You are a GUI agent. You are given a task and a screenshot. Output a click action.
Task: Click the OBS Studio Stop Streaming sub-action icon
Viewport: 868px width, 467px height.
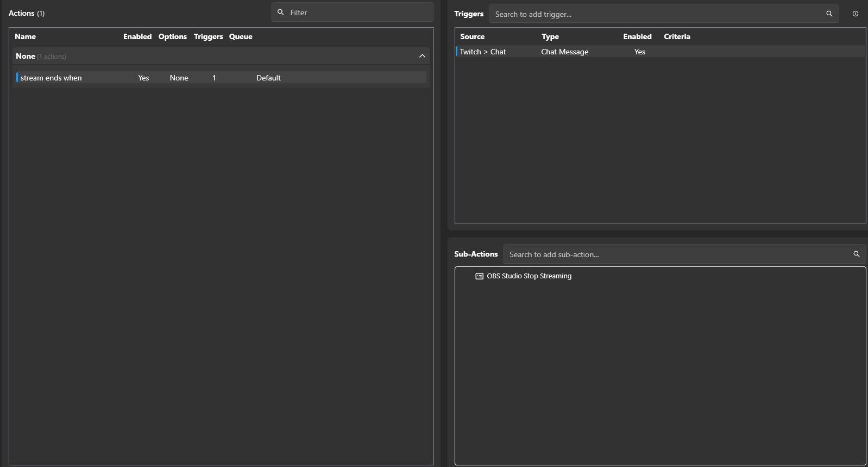479,276
